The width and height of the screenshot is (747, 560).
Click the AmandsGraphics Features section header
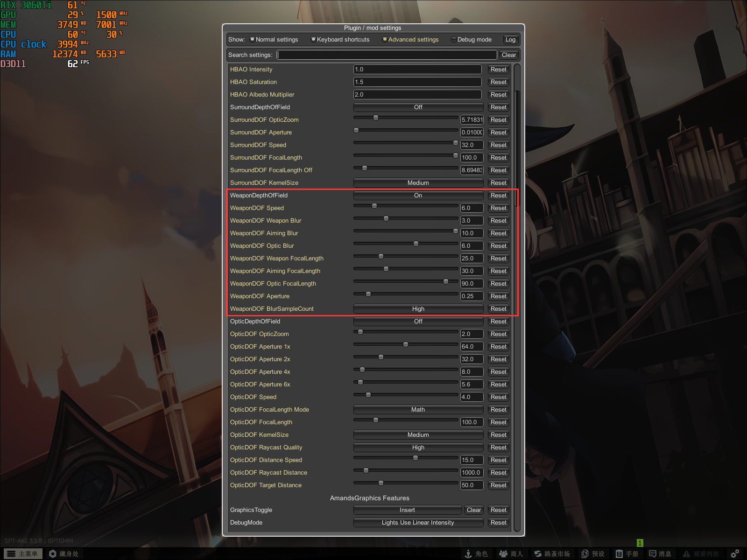(x=370, y=498)
